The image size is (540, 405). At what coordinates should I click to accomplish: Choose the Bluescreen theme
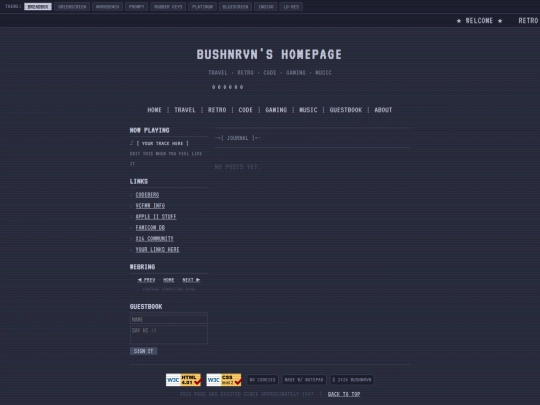(x=236, y=7)
